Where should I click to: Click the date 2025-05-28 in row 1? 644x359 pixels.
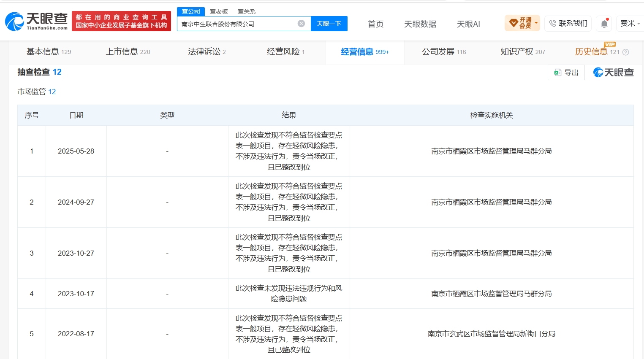[x=76, y=151]
